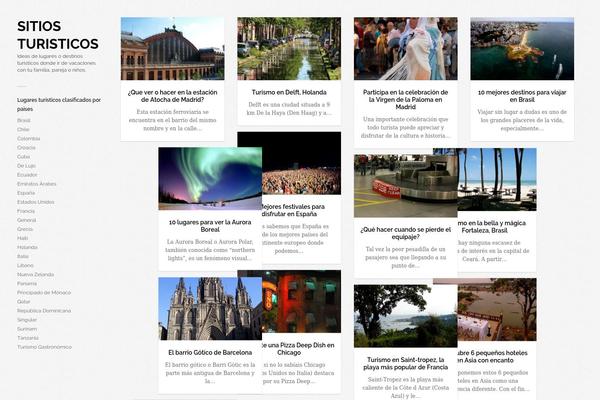Open 'Turismo en Saint-tropez' article title

coord(406,363)
